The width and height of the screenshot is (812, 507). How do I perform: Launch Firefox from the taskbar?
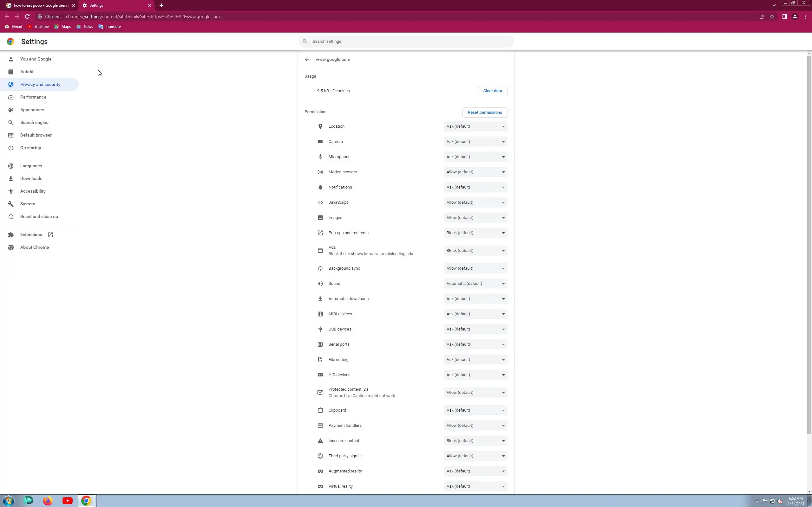(x=48, y=501)
